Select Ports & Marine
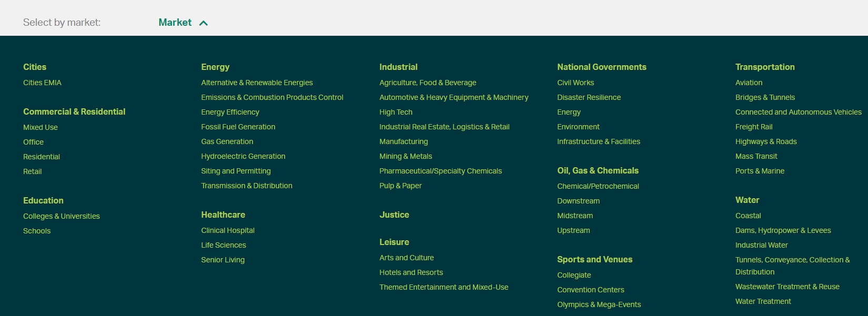This screenshot has width=868, height=316. click(760, 171)
